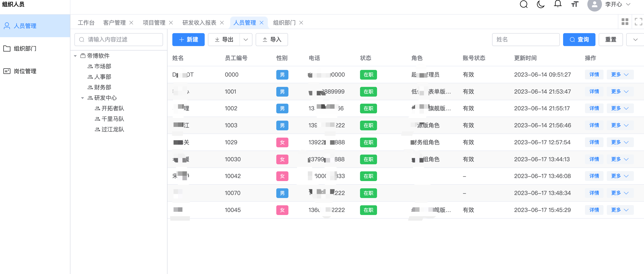Click timestamp 2023-06-17 15:45:29
644x274 pixels.
click(x=542, y=210)
